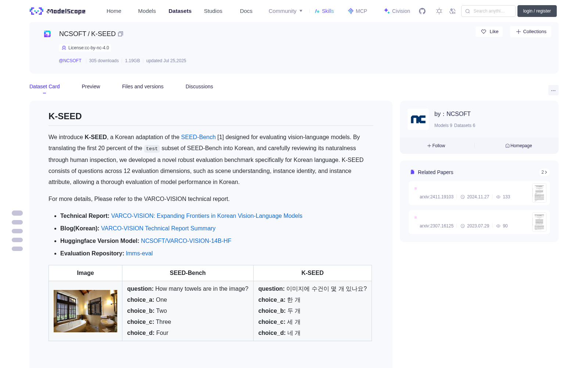Image resolution: width=588 pixels, height=368 pixels.
Task: Open NCSOFT Homepage link
Action: click(519, 146)
